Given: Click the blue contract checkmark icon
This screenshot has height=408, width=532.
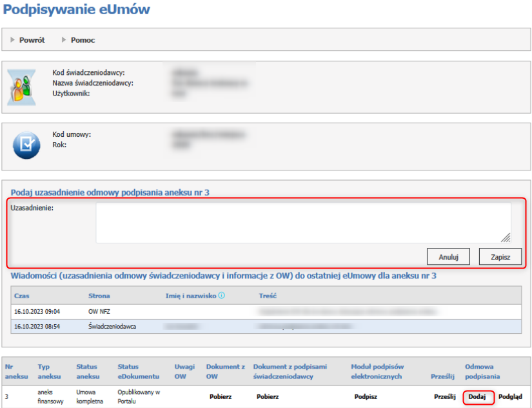Looking at the screenshot, I should click(x=26, y=145).
